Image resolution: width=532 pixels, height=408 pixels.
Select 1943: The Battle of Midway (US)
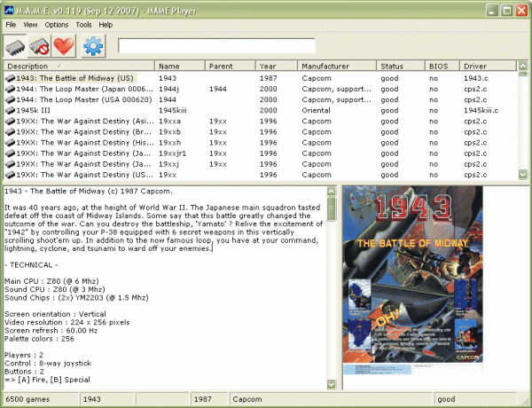click(x=74, y=78)
